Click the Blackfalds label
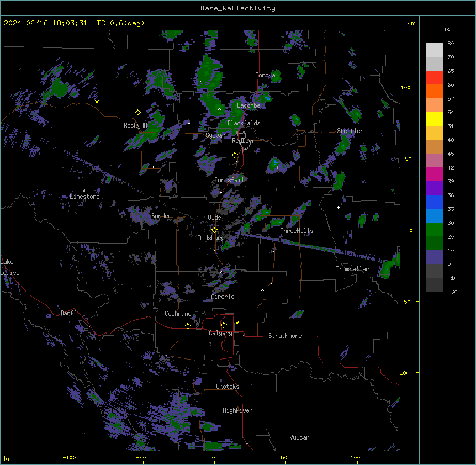 click(x=244, y=123)
